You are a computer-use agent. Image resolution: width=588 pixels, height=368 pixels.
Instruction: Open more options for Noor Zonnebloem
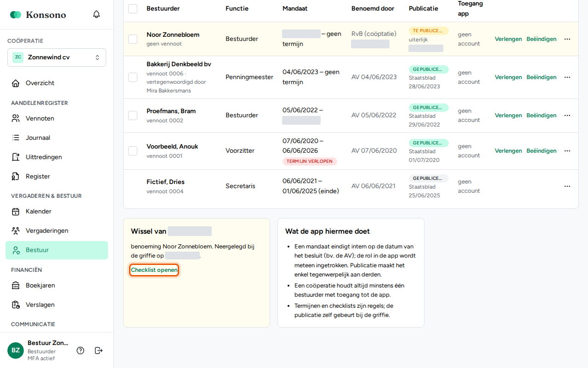(x=567, y=39)
